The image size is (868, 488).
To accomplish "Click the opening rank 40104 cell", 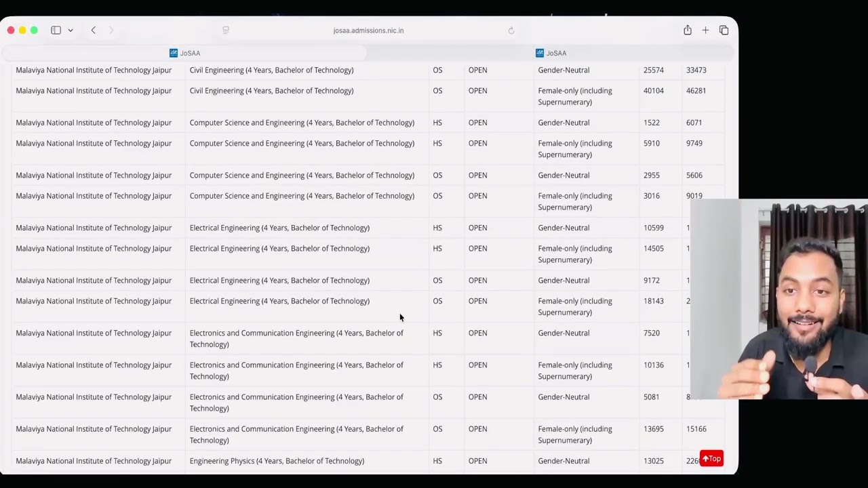I will (x=654, y=91).
